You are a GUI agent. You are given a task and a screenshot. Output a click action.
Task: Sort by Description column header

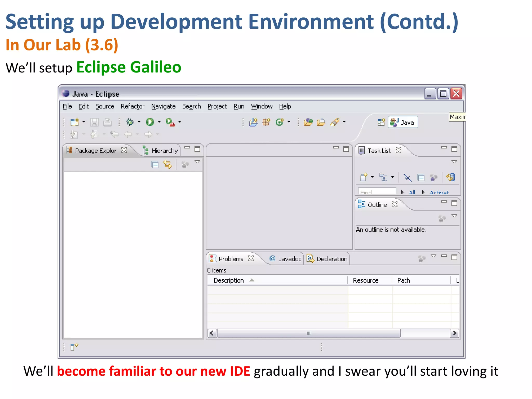[x=277, y=280]
